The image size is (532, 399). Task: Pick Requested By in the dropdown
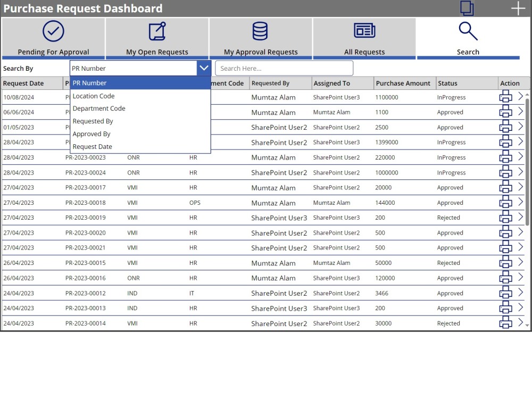pos(140,121)
